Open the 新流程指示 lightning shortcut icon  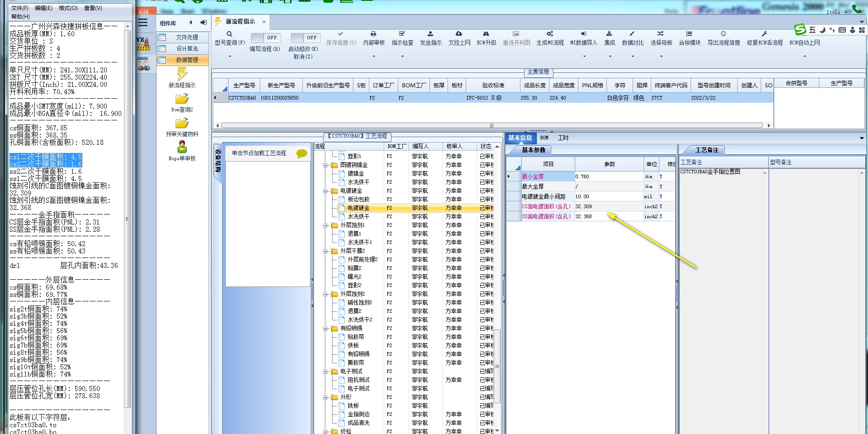pos(182,74)
